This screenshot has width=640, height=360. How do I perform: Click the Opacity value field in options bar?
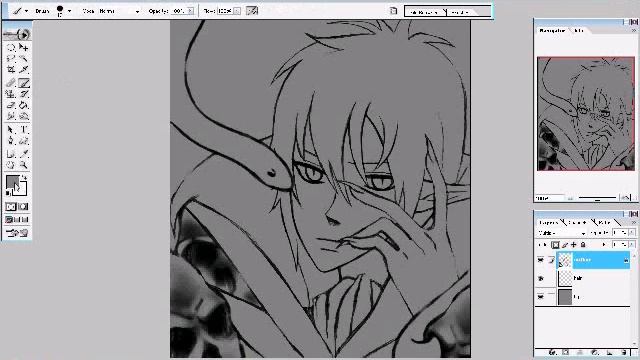[179, 11]
